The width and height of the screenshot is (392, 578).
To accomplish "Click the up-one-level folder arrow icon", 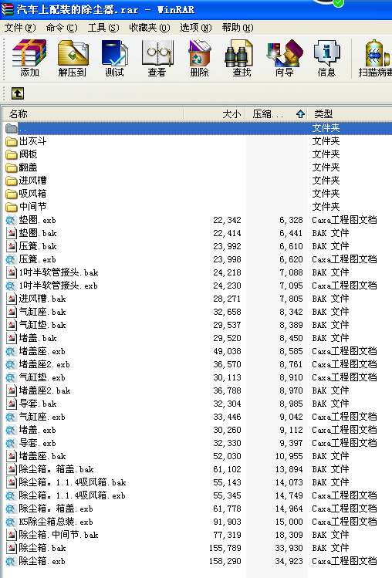I will pos(18,93).
